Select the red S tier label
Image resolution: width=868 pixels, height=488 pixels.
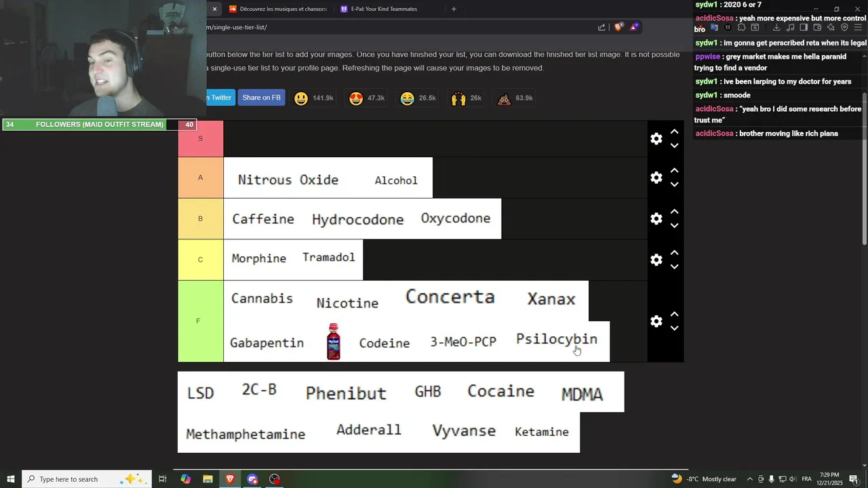tap(201, 138)
